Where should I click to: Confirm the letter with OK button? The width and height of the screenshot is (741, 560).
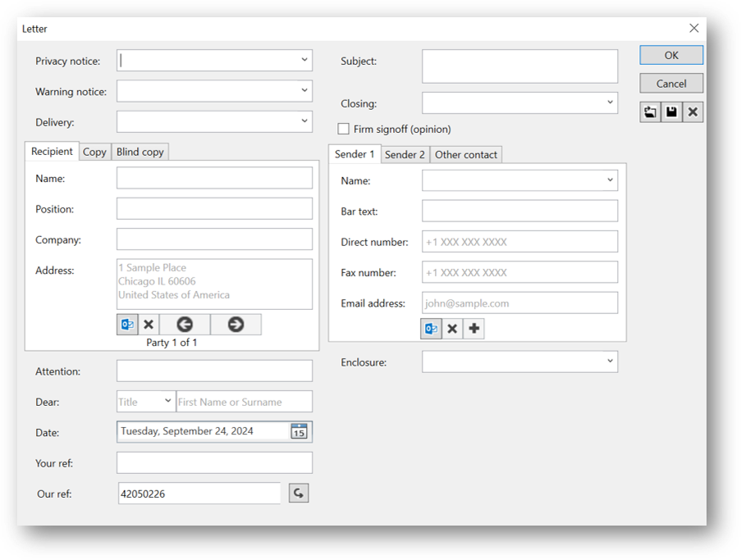click(671, 55)
